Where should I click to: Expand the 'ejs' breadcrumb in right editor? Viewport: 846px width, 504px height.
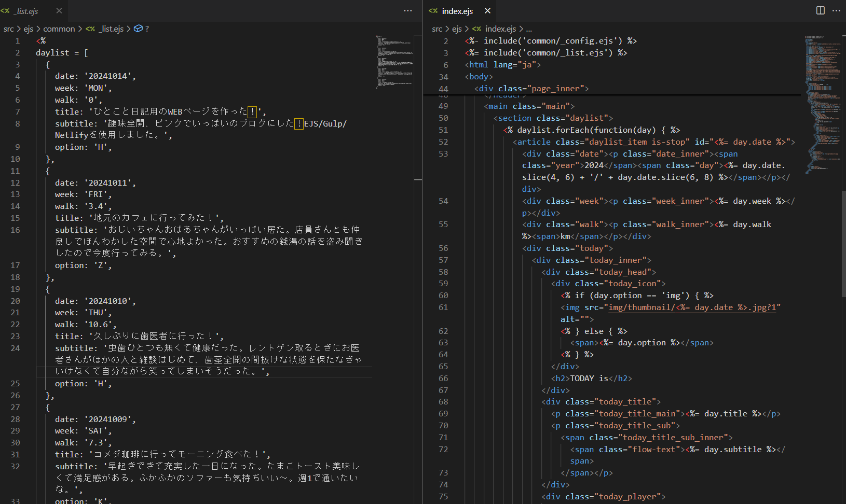click(x=456, y=29)
